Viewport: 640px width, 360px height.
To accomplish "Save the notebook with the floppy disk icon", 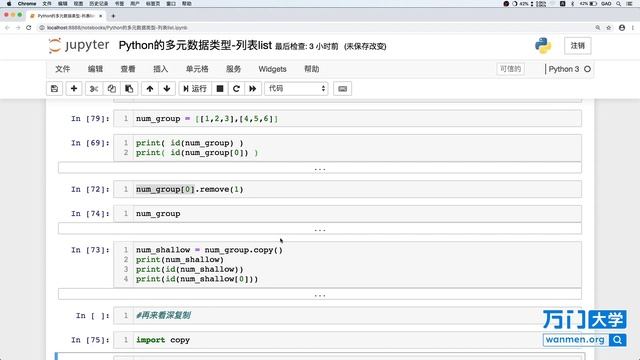I will point(54,89).
